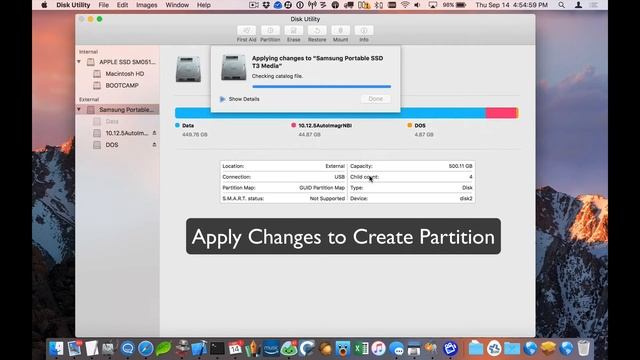Image resolution: width=640 pixels, height=360 pixels.
Task: Click the Not Supported S.M.A.R.T. value
Action: [x=327, y=198]
